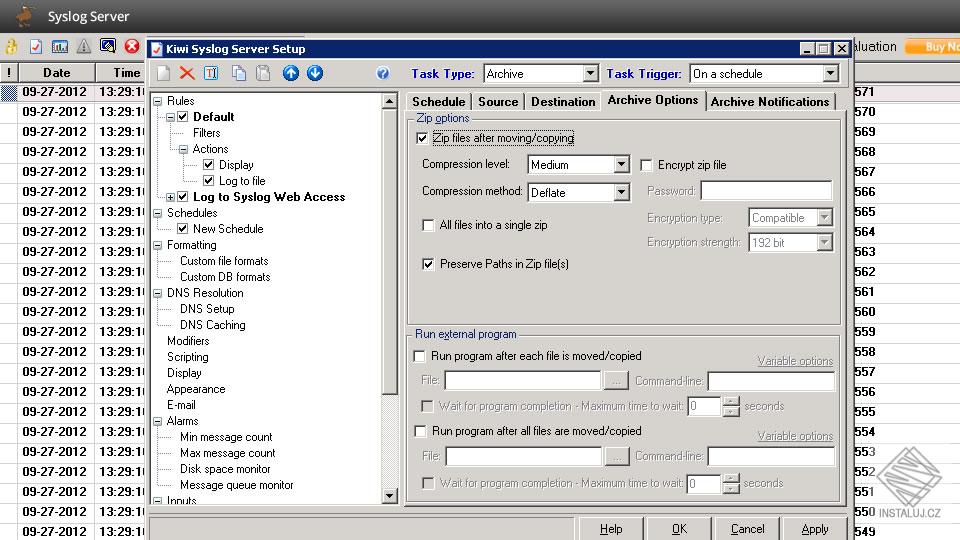Select DNS Setup tree item
Viewport: 960px width, 540px height.
[x=207, y=309]
